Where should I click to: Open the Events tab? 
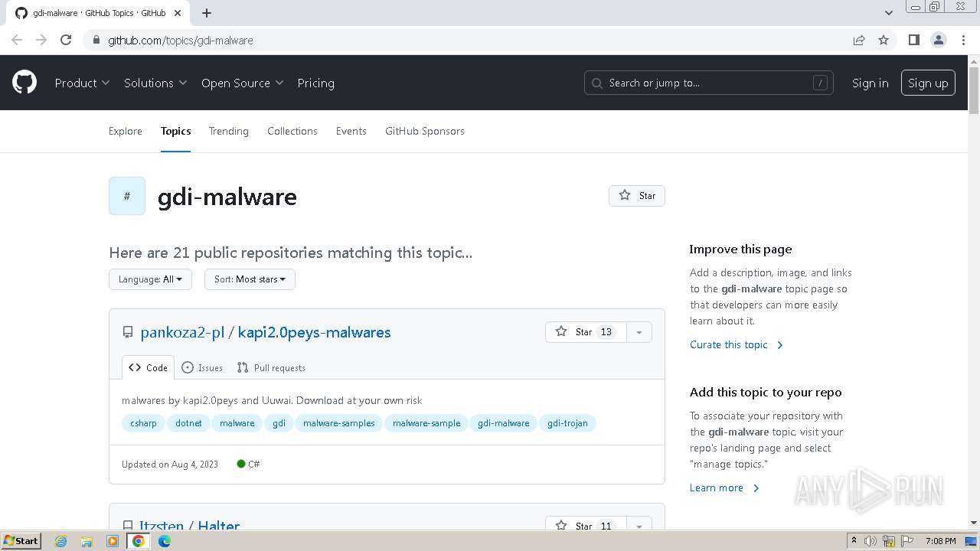351,131
